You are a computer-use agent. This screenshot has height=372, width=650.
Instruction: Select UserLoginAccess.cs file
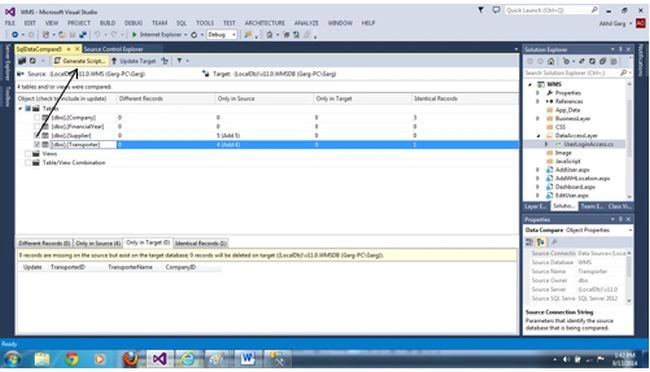tap(588, 144)
